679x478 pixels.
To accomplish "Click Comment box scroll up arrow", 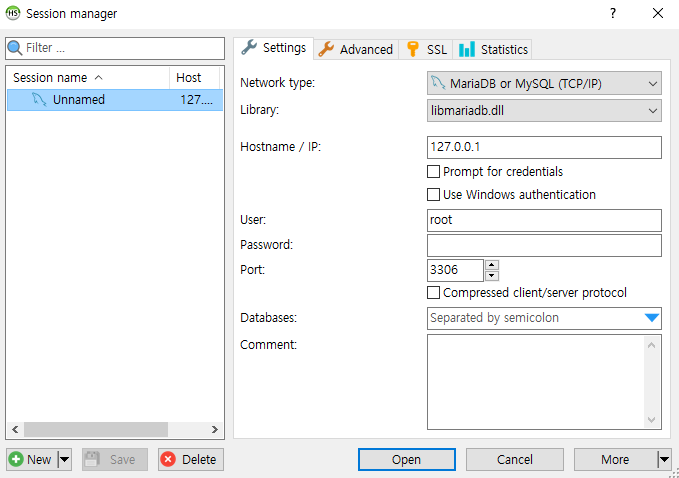I will pyautogui.click(x=652, y=345).
